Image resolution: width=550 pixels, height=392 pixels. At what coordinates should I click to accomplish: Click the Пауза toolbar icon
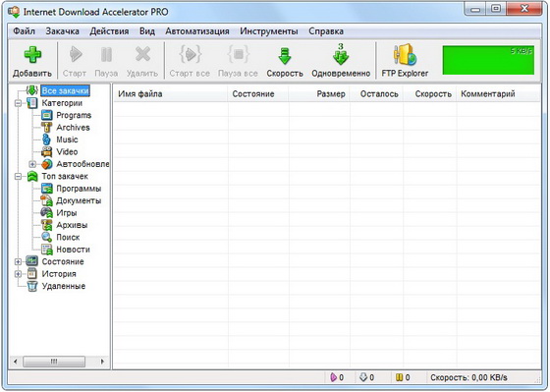[x=106, y=55]
